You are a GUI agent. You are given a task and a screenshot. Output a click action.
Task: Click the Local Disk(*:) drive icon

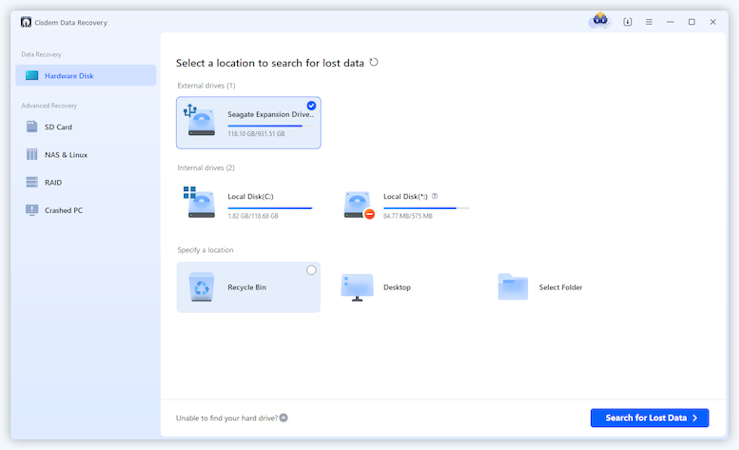[359, 205]
